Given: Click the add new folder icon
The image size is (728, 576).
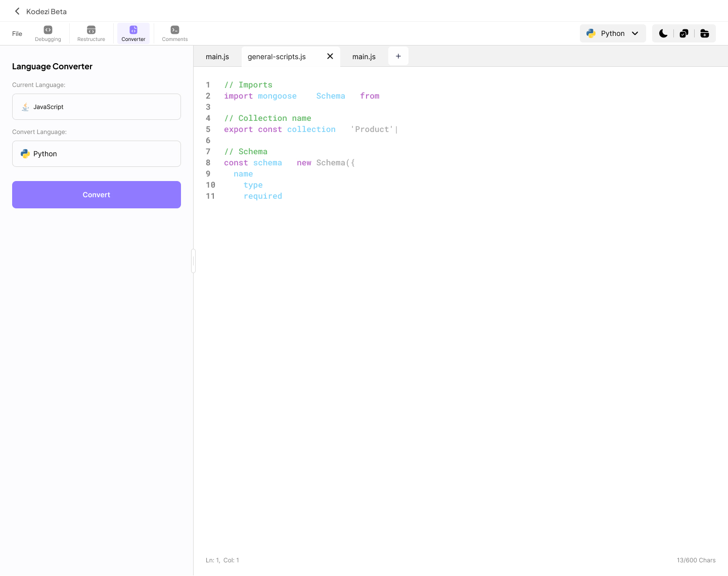Looking at the screenshot, I should tap(705, 33).
